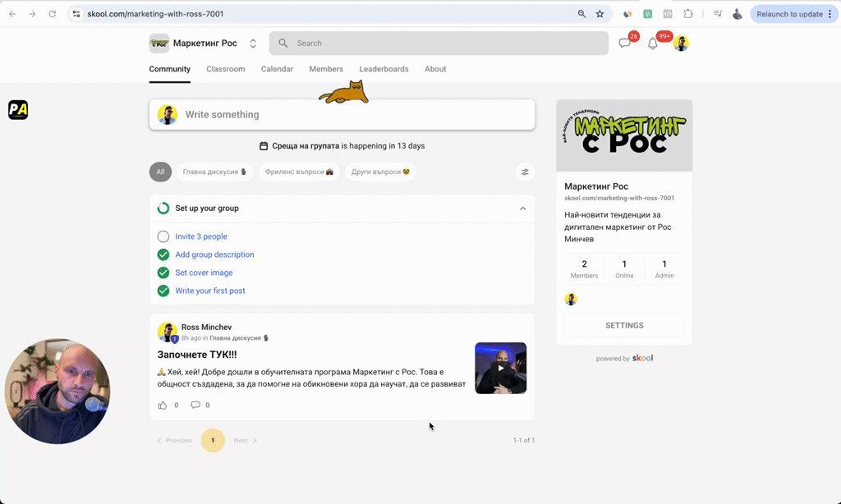This screenshot has height=504, width=841.
Task: Click the skool powered-by logo
Action: 642,358
